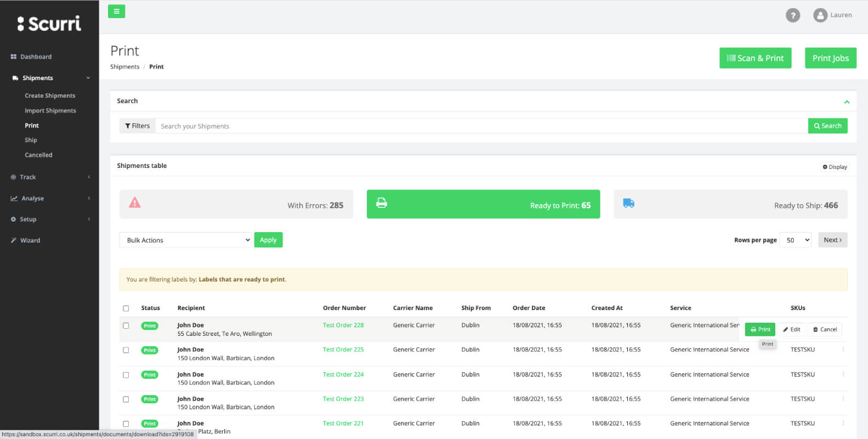Open Ship in sidebar
This screenshot has width=868, height=439.
(31, 140)
